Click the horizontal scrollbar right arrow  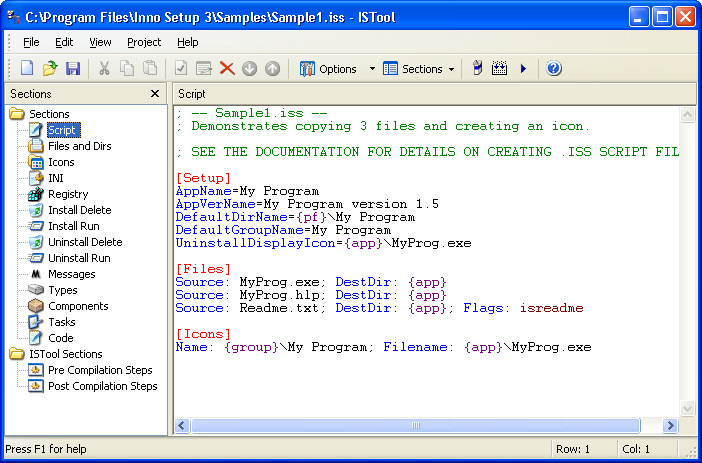671,426
